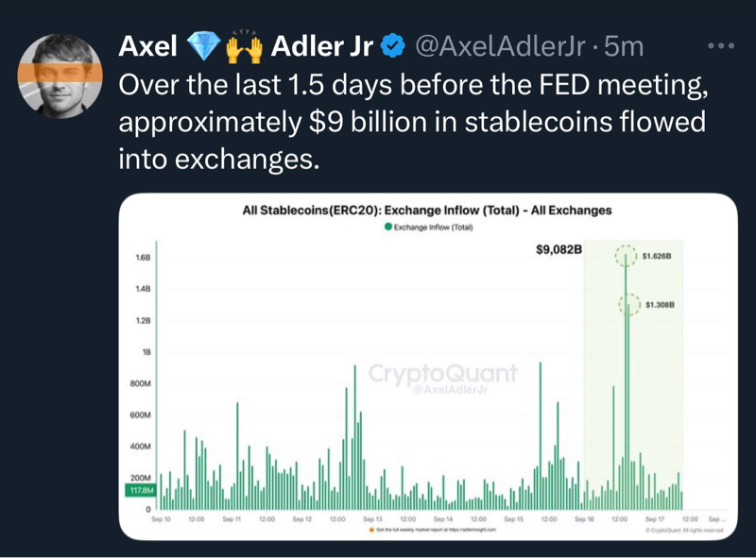The height and width of the screenshot is (558, 756).
Task: Click the Sep 13 label on the x-axis
Action: [x=371, y=519]
